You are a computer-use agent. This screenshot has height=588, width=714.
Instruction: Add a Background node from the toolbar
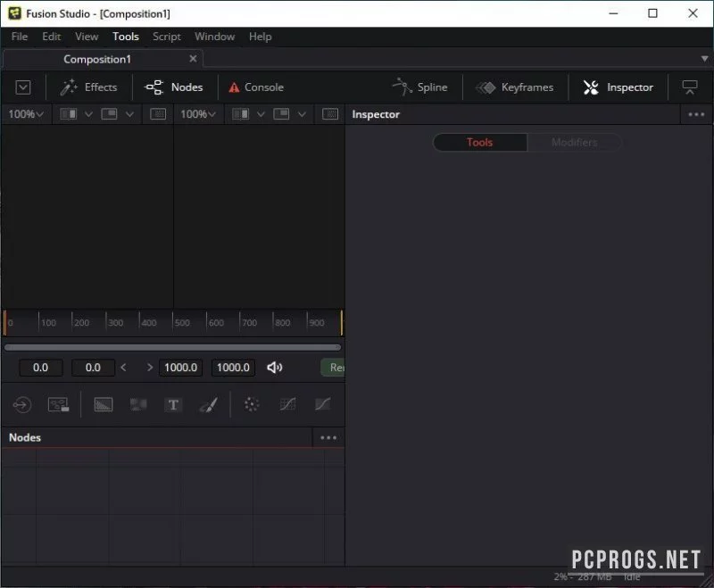(104, 404)
